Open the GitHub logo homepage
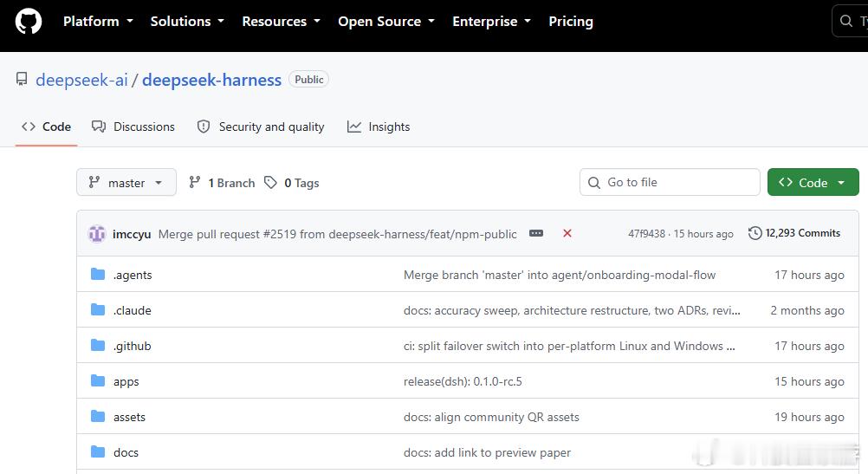 (x=29, y=22)
